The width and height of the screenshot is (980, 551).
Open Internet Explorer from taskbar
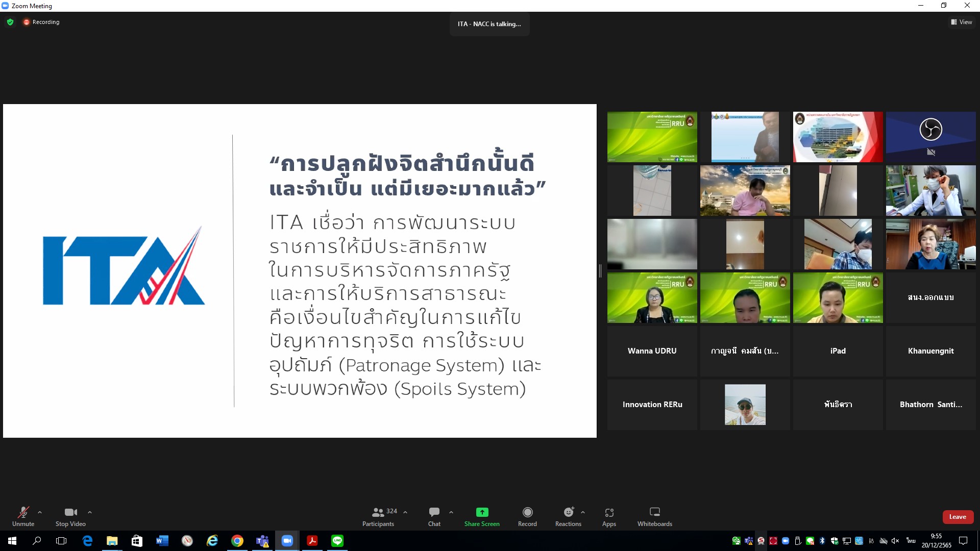212,541
